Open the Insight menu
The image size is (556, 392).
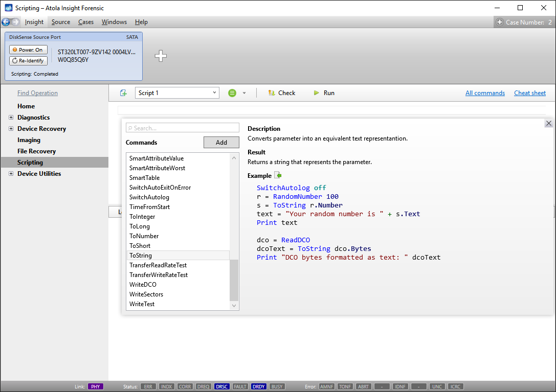[34, 22]
